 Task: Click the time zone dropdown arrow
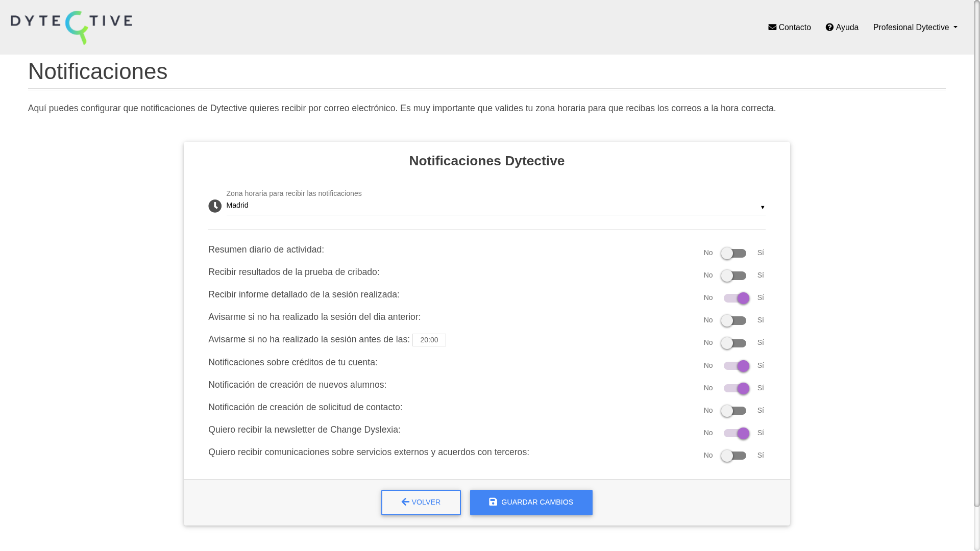coord(763,208)
